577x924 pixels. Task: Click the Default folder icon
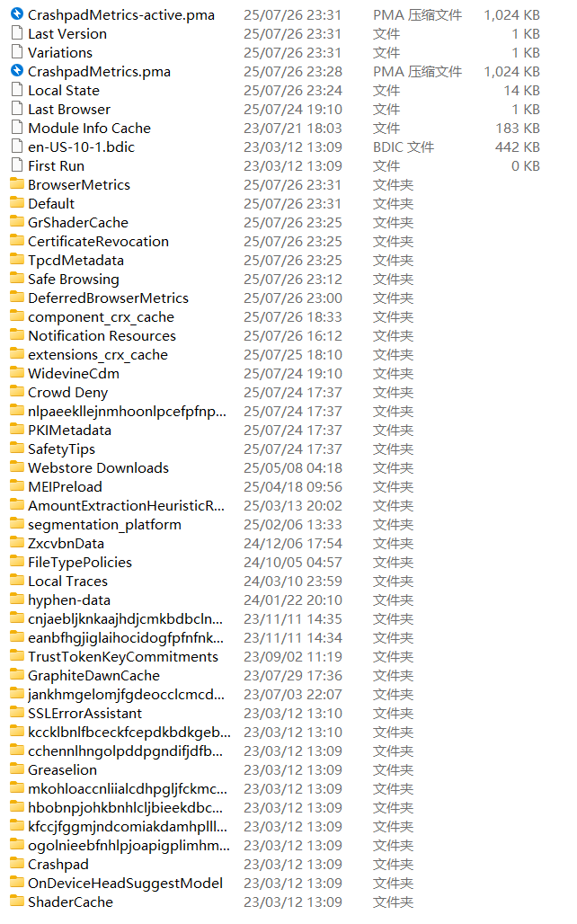16,203
